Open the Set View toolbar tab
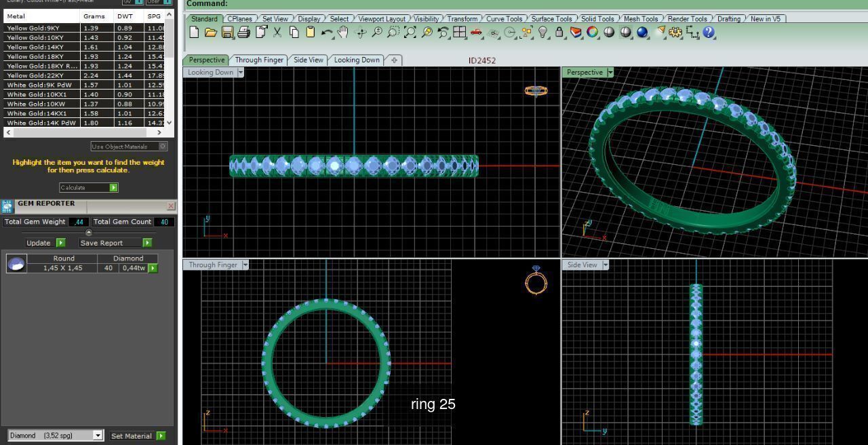This screenshot has height=445, width=868. point(275,19)
